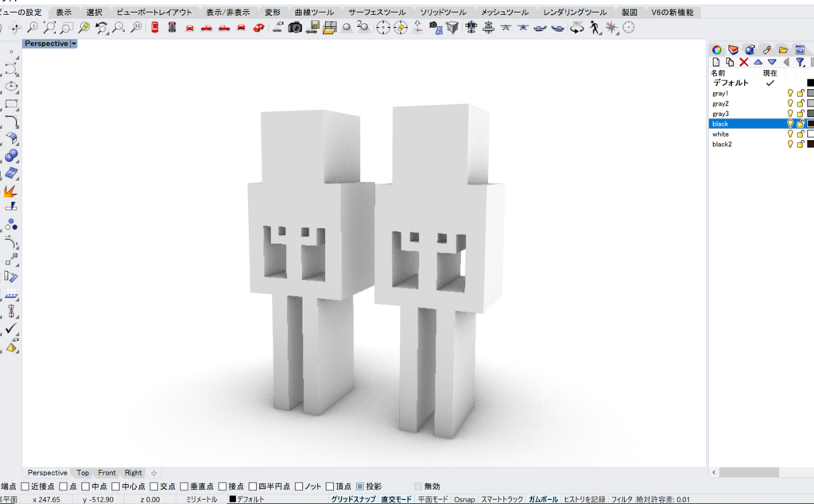This screenshot has width=814, height=504.
Task: Switch to the ソリッドツール toolbar tab
Action: [x=443, y=12]
